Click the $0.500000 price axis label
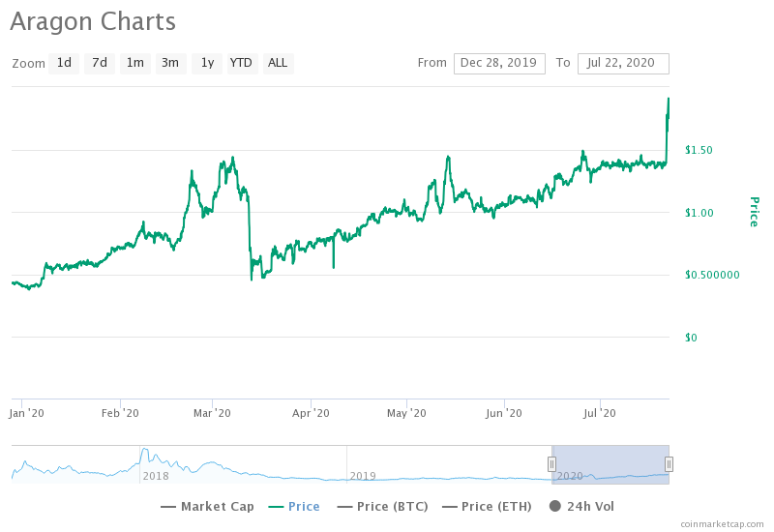The height and width of the screenshot is (532, 774). [x=712, y=275]
